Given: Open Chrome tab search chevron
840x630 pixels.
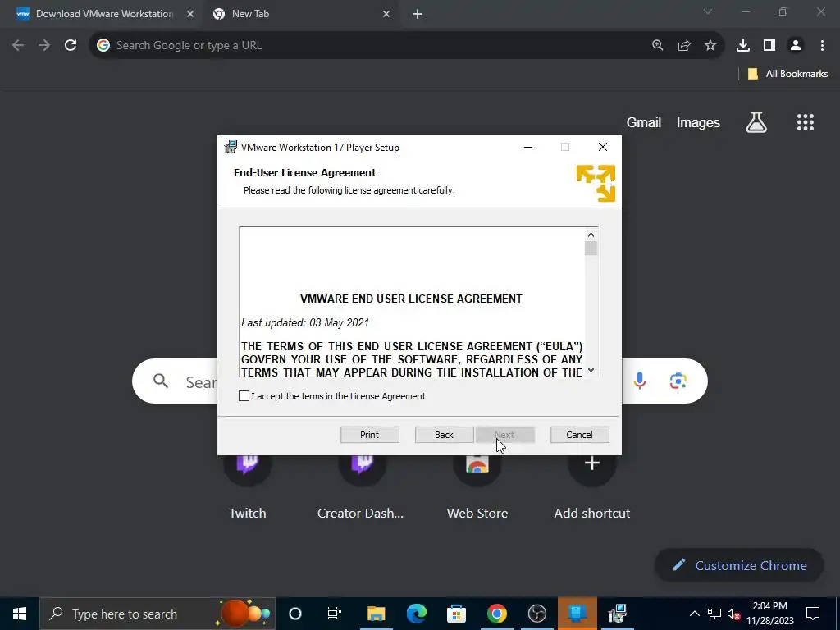Looking at the screenshot, I should tap(708, 11).
